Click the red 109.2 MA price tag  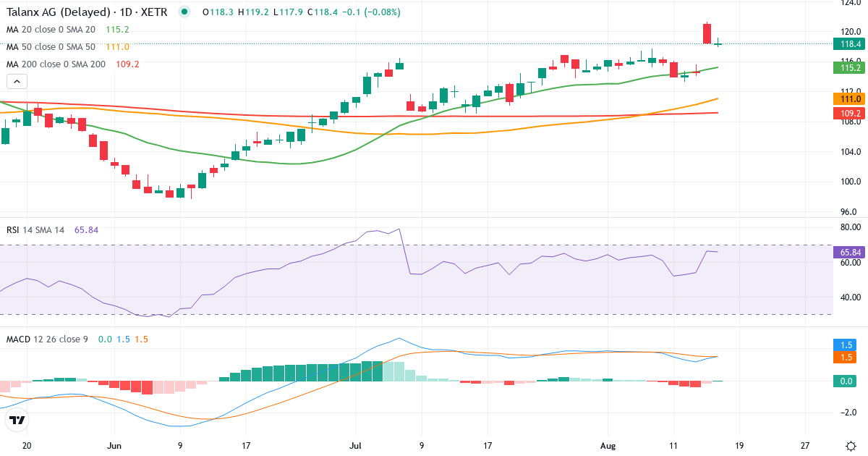[850, 113]
